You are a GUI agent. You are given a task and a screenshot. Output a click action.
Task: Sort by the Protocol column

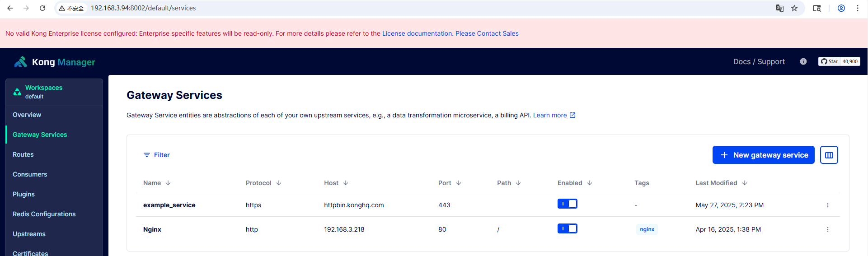click(x=263, y=183)
